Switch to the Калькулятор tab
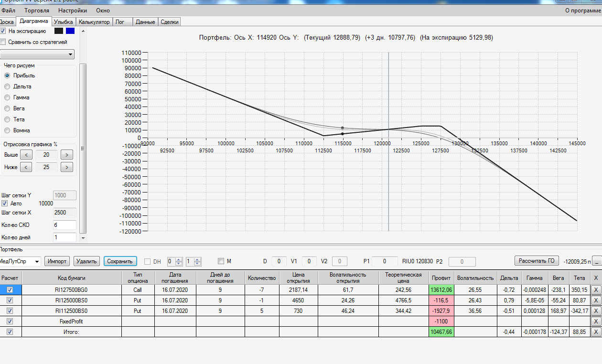This screenshot has width=602, height=364. click(94, 22)
